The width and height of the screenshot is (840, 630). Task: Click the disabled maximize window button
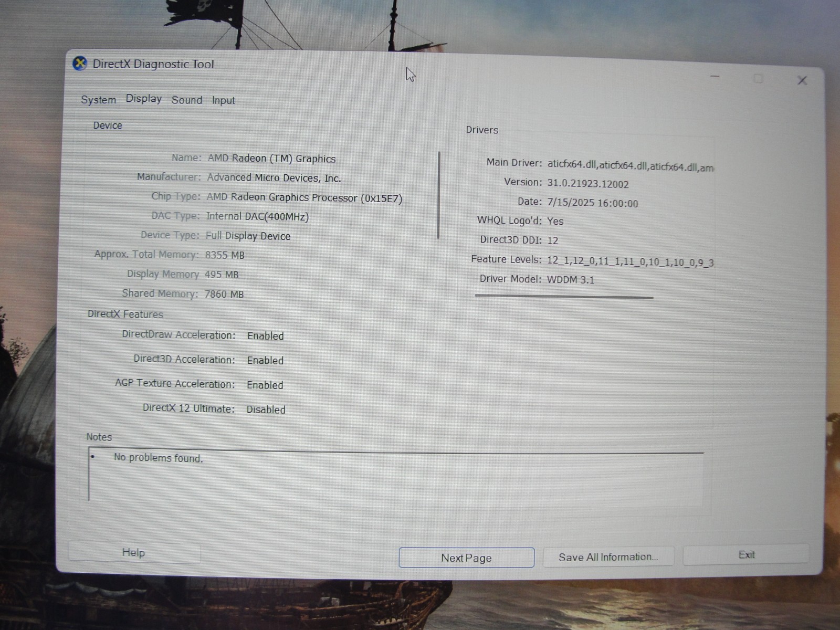coord(758,79)
